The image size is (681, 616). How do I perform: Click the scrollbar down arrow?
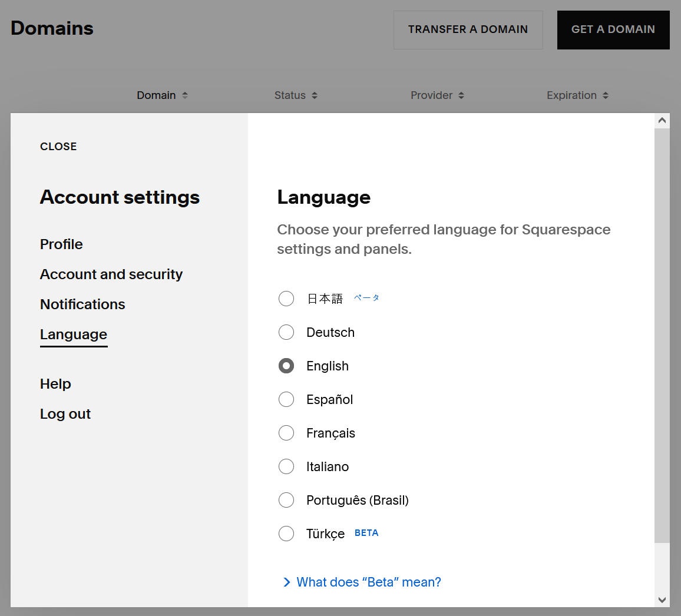pyautogui.click(x=662, y=600)
